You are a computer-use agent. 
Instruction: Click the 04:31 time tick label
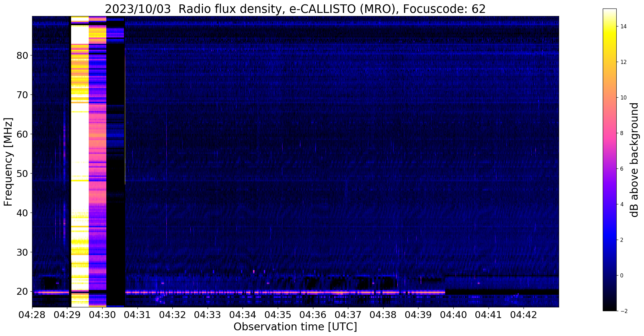tap(137, 315)
